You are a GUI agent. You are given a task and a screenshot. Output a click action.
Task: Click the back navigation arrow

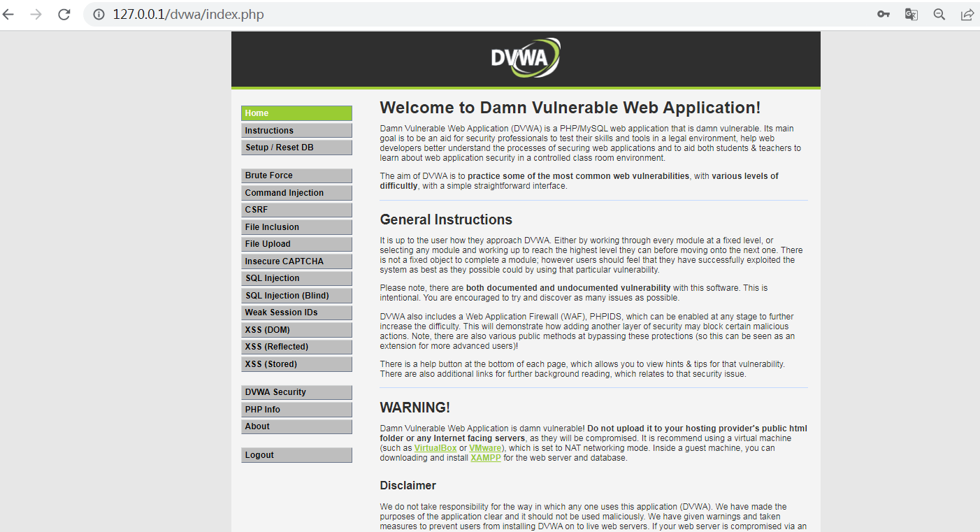[10, 14]
